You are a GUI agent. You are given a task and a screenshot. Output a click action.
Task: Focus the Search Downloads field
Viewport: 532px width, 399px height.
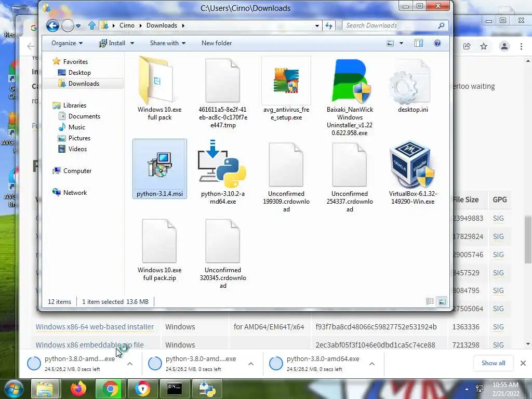pos(395,25)
